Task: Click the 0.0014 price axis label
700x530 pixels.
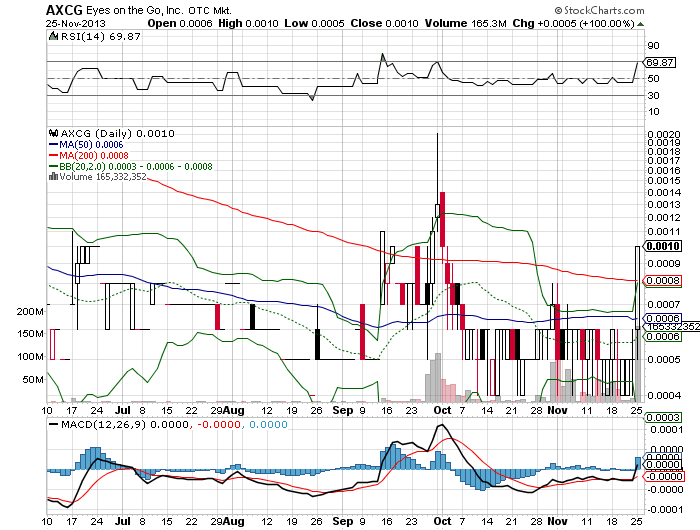Action: click(664, 192)
